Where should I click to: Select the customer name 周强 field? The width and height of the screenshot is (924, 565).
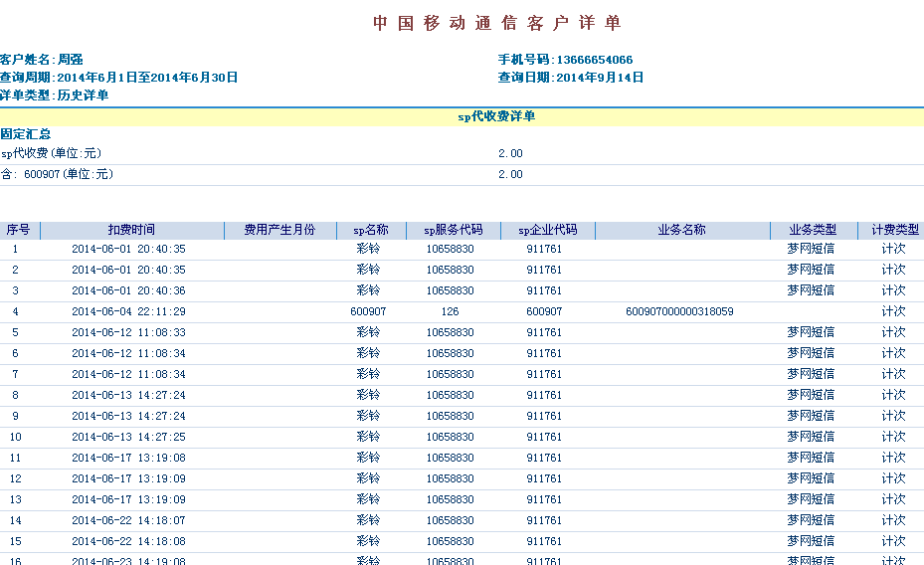coord(70,60)
